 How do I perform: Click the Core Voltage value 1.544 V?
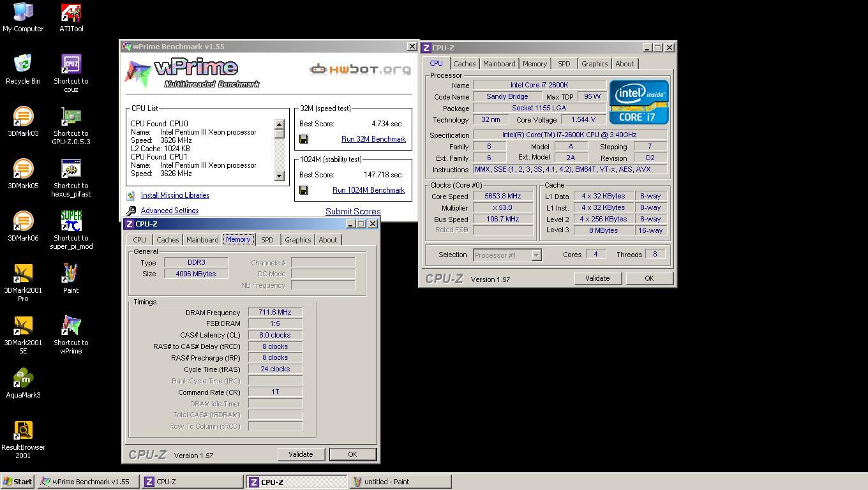click(x=583, y=119)
